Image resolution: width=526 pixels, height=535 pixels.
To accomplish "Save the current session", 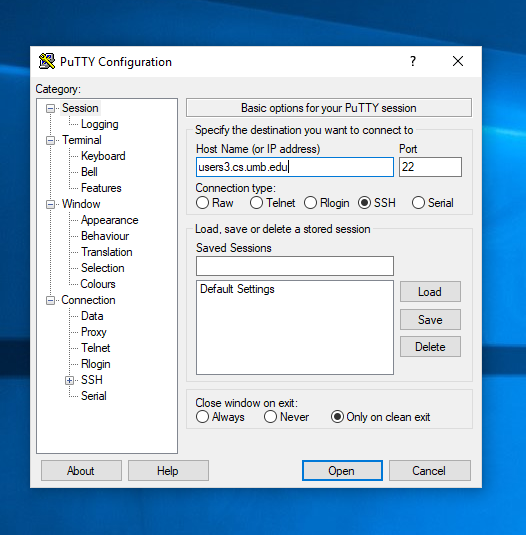I will point(430,320).
